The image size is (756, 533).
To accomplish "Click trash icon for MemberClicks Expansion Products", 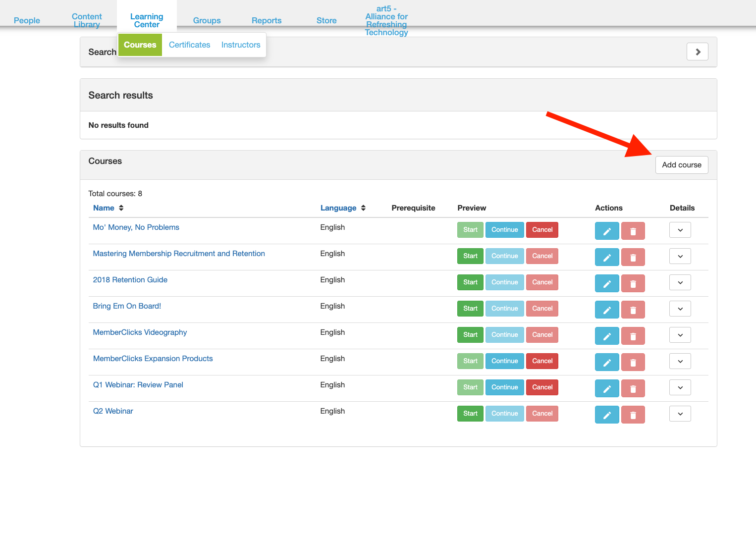I will pos(633,362).
